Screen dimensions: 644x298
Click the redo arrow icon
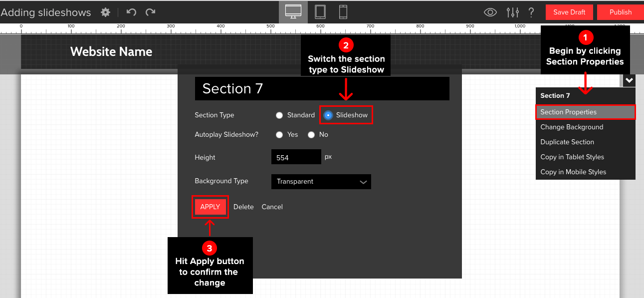coord(150,12)
